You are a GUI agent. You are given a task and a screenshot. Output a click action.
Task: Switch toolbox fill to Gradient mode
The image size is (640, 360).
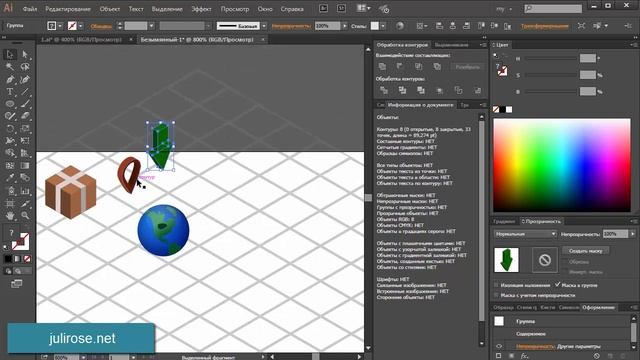click(x=18, y=259)
